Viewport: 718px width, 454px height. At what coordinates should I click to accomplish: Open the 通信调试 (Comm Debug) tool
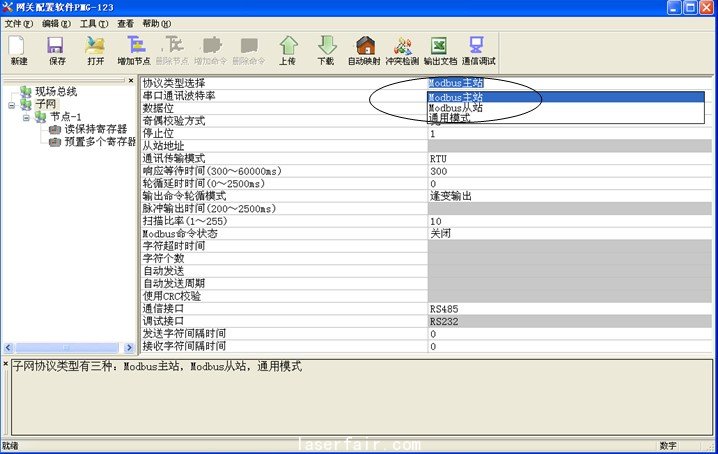[478, 48]
